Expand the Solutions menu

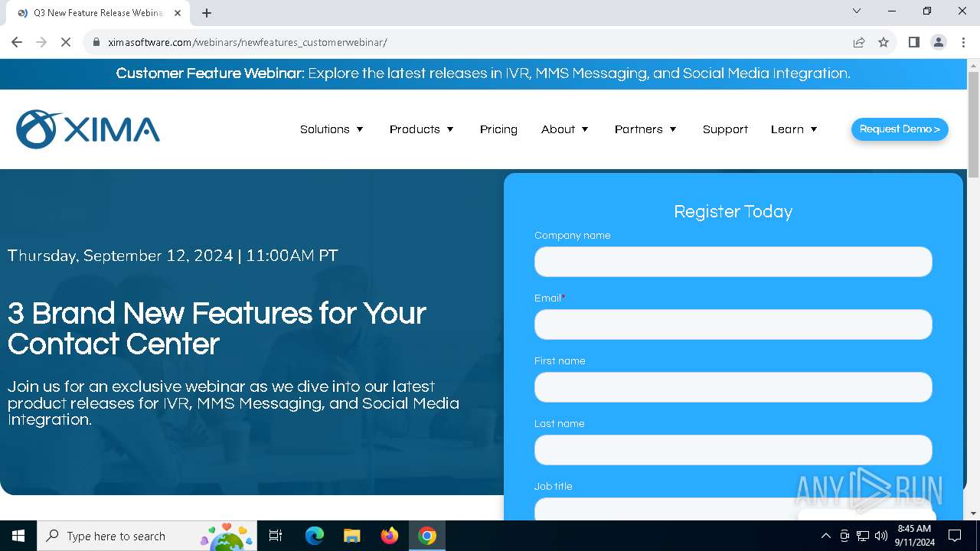point(332,129)
